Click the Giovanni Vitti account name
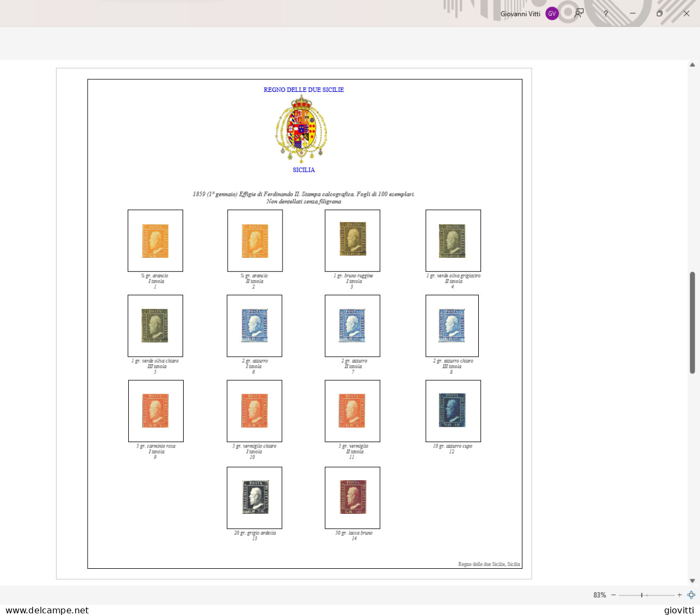This screenshot has height=615, width=700. [520, 14]
